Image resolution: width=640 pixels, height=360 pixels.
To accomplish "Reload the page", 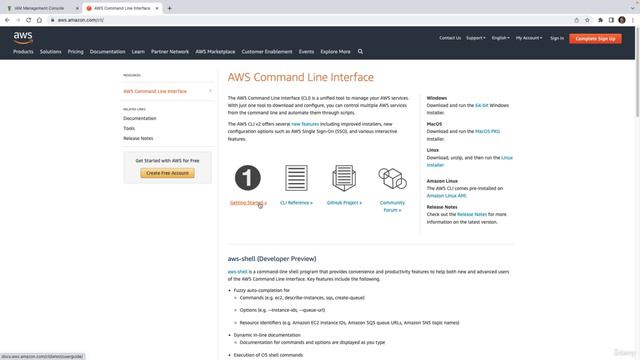I will [x=28, y=20].
